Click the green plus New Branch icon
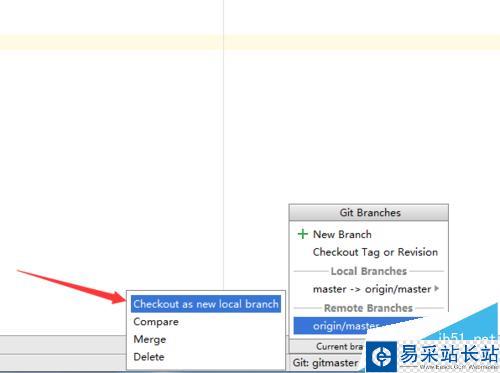Screen dimensions: 500x373 302,234
